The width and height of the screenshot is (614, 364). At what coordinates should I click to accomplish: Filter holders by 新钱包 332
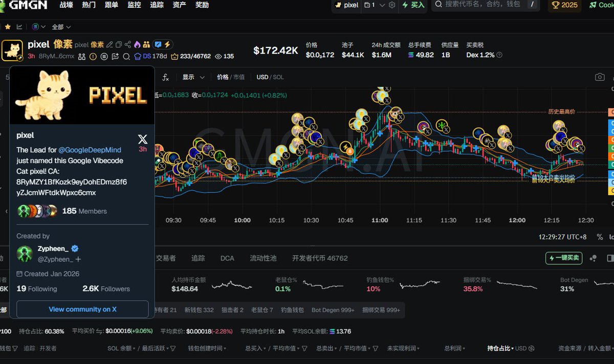199,310
